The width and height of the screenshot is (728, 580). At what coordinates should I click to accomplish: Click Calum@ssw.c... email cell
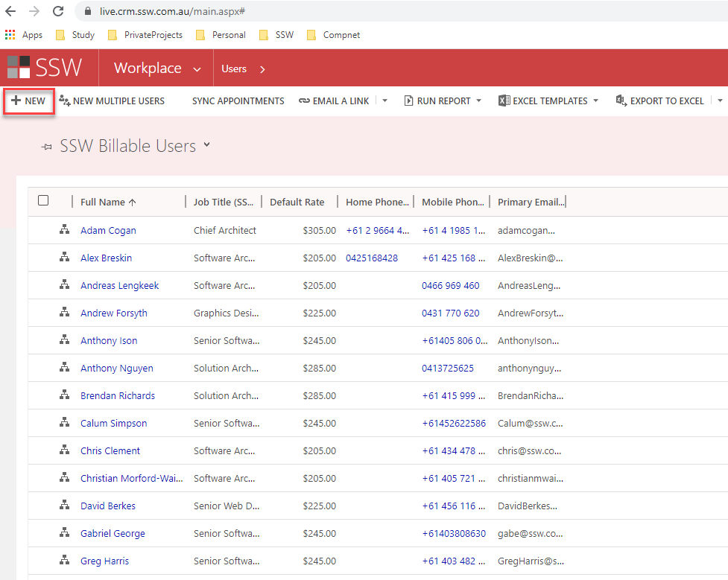pyautogui.click(x=531, y=423)
